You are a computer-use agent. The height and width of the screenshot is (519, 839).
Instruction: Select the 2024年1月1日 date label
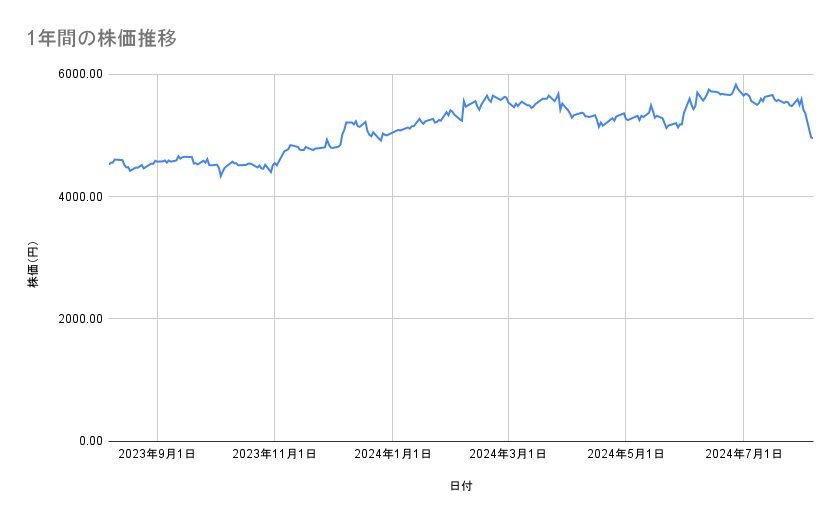coord(393,454)
